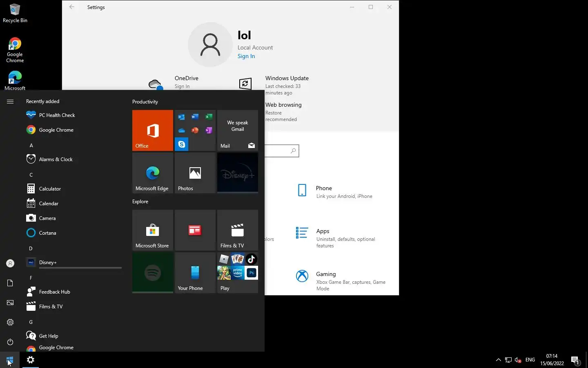Open the Your Phone tile

click(x=195, y=273)
